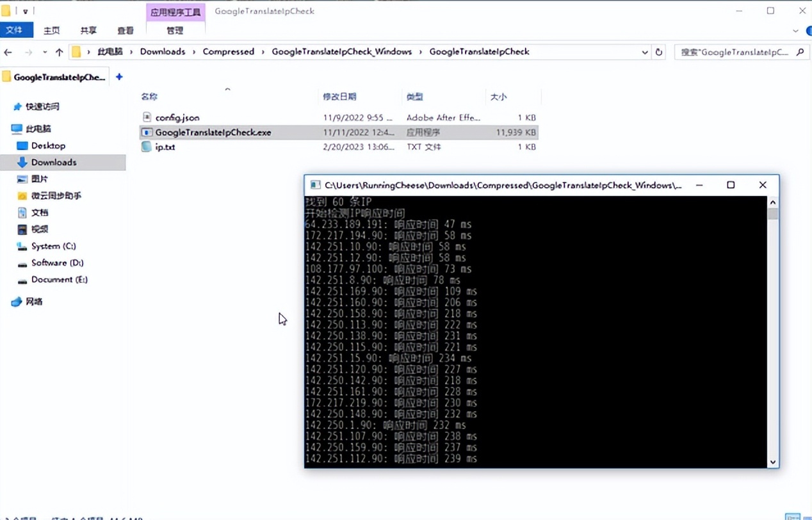Screen dimensions: 812x520
Task: Select the 应用程序工具 contextual tab
Action: (175, 12)
